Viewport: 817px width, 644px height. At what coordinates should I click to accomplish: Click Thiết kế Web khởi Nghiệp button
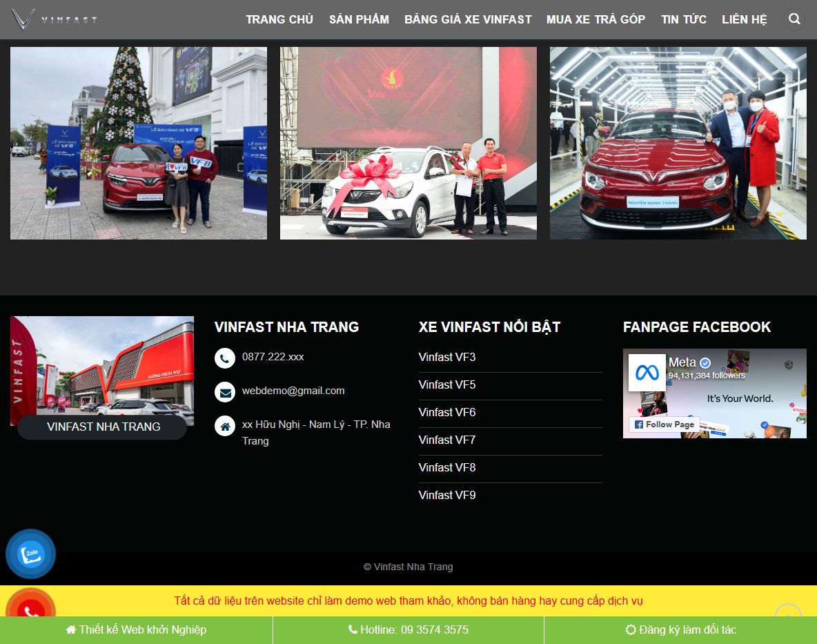pos(136,630)
